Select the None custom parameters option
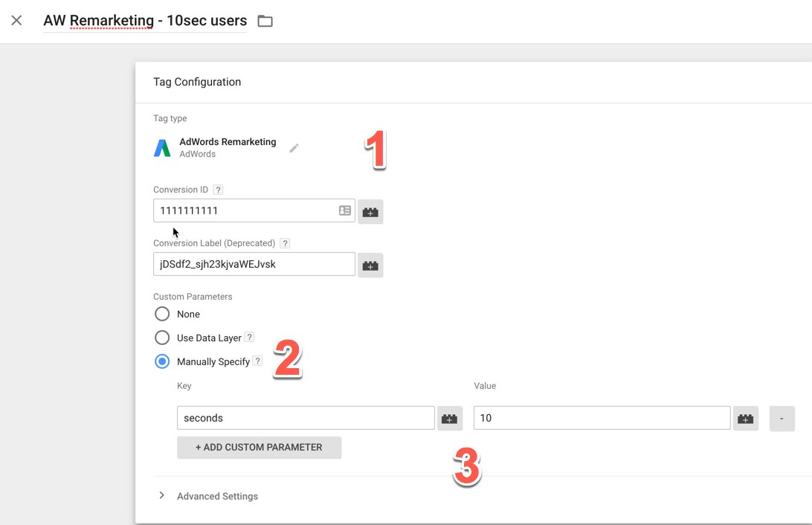 coord(162,314)
